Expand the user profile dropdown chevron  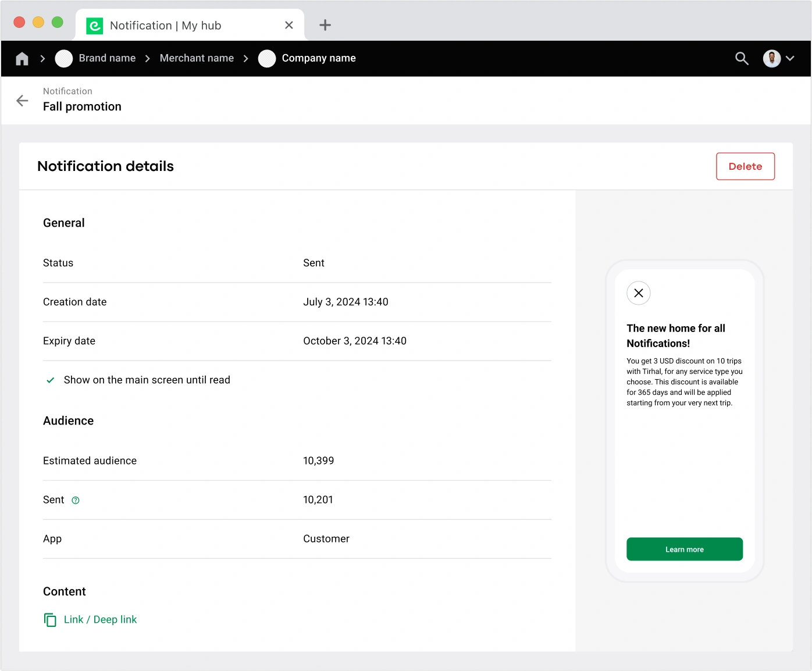click(x=790, y=58)
